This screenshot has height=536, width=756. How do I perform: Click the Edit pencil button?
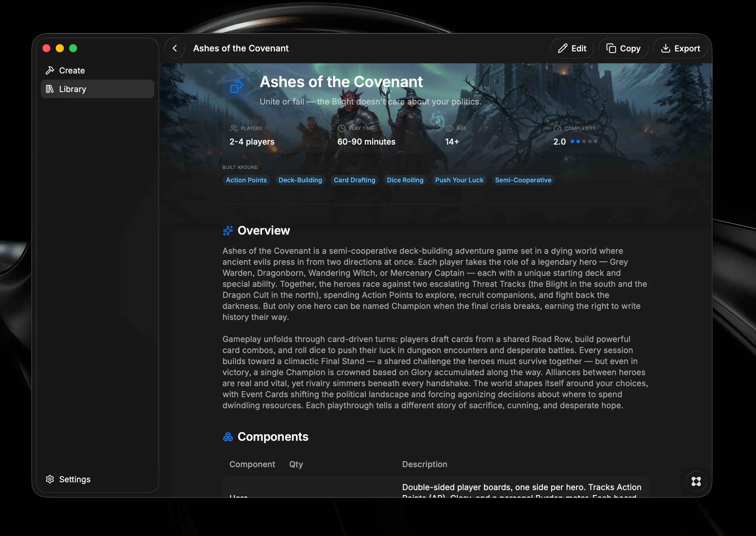click(572, 48)
